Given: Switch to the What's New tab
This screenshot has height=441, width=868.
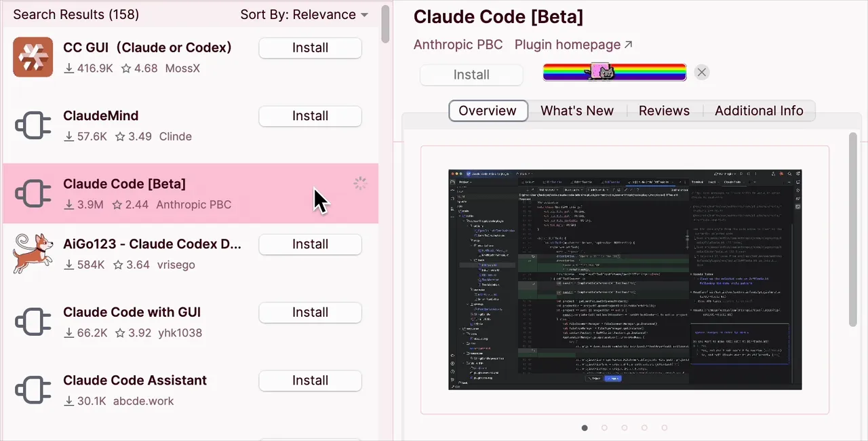Looking at the screenshot, I should point(577,111).
